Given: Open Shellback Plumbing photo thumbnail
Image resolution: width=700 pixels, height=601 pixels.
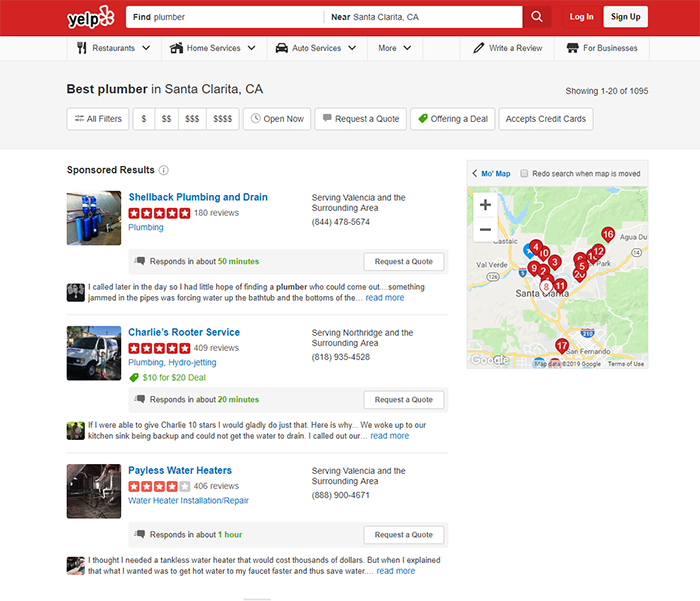Looking at the screenshot, I should coord(94,218).
